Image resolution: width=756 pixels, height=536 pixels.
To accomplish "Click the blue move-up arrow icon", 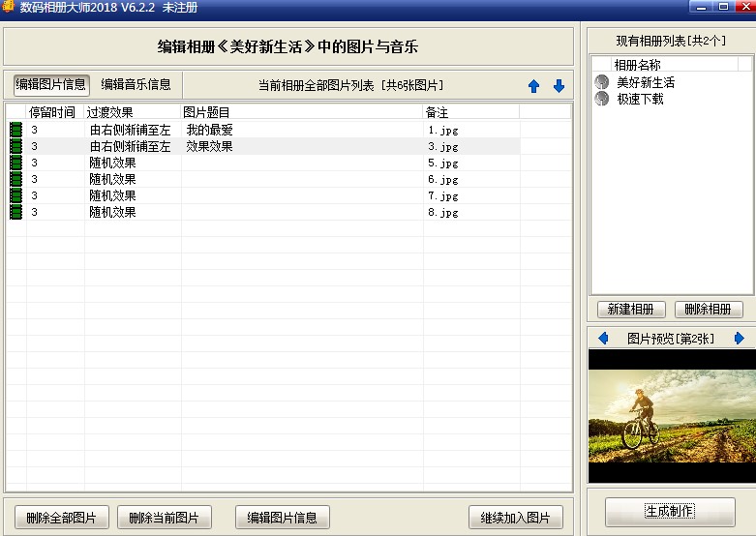I will pyautogui.click(x=533, y=86).
